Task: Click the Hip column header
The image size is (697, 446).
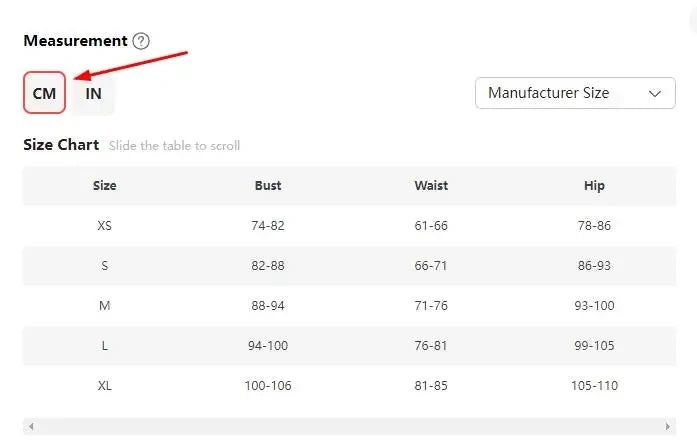Action: pyautogui.click(x=594, y=185)
